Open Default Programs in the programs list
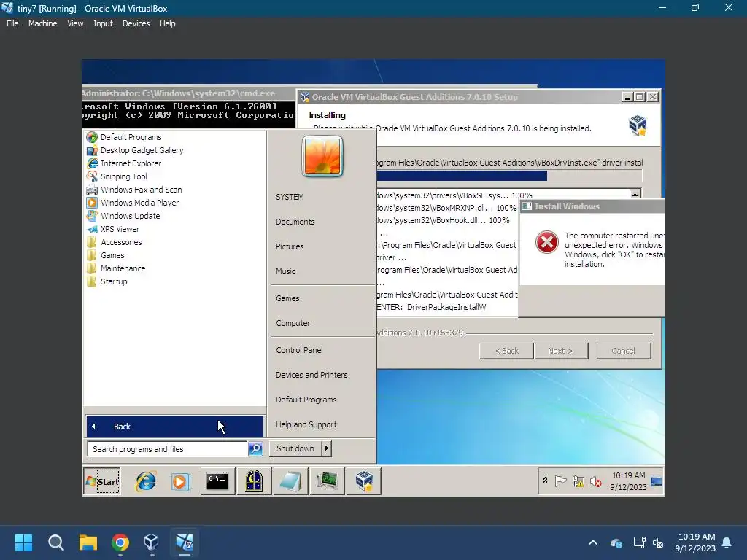 click(x=131, y=137)
